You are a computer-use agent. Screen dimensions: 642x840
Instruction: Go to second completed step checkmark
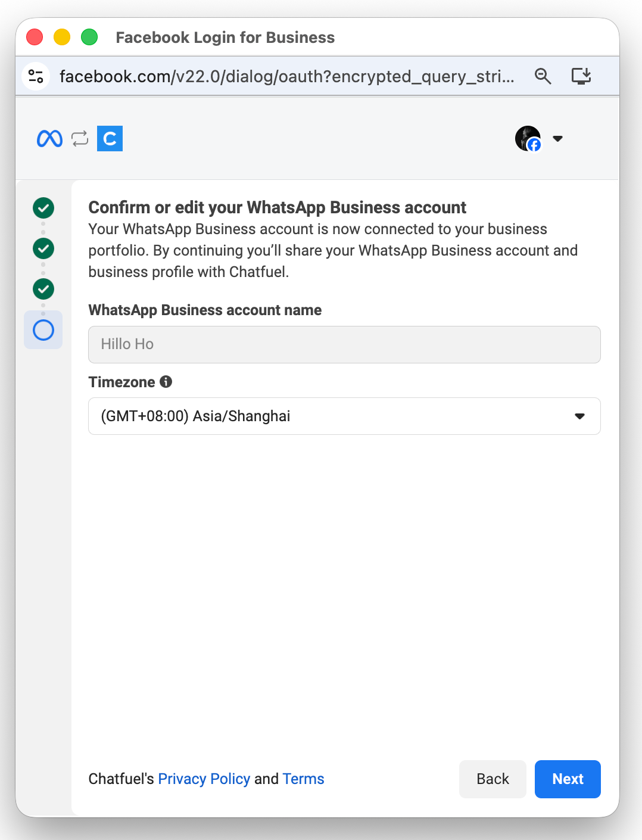click(43, 248)
